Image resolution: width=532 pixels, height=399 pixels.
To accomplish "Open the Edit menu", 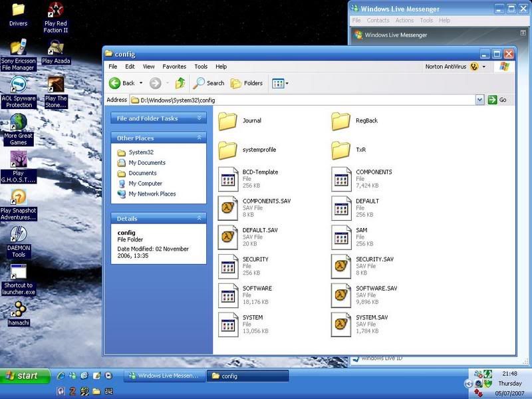I will 130,66.
